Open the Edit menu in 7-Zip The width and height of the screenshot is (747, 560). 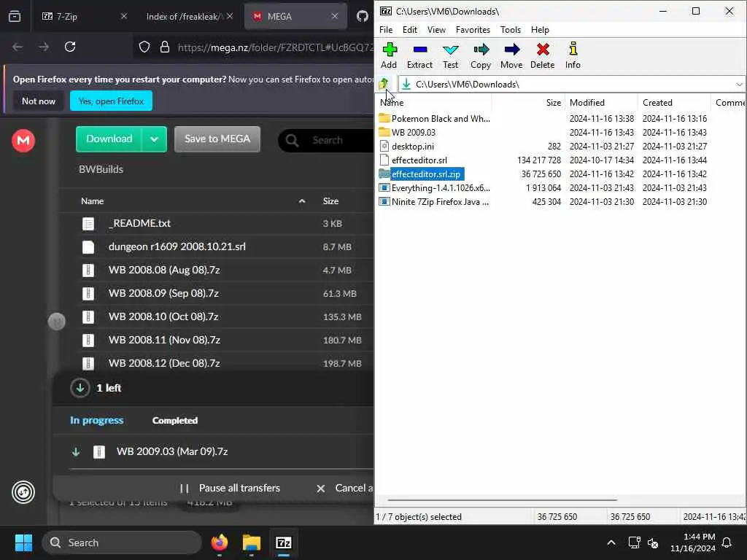(410, 29)
